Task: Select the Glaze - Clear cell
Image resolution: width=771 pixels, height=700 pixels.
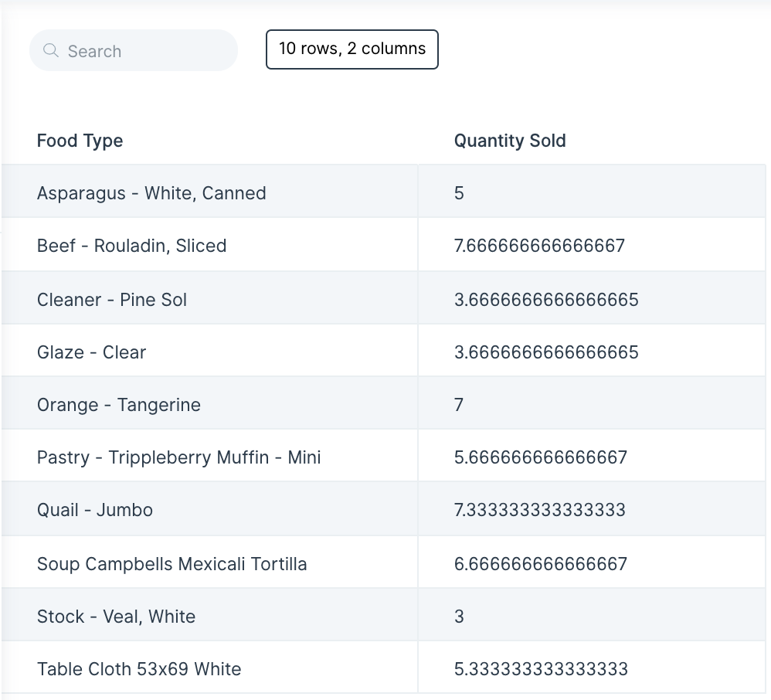Action: (209, 350)
